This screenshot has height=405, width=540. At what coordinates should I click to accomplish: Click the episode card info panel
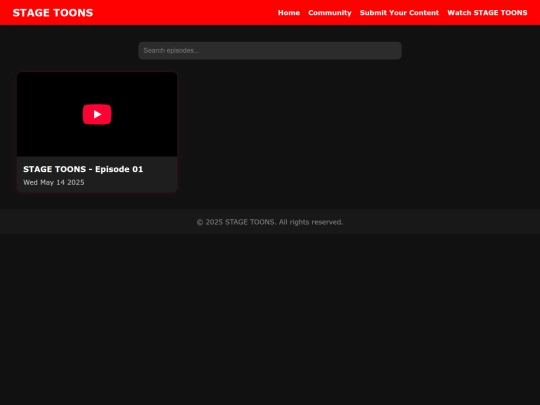(x=97, y=174)
